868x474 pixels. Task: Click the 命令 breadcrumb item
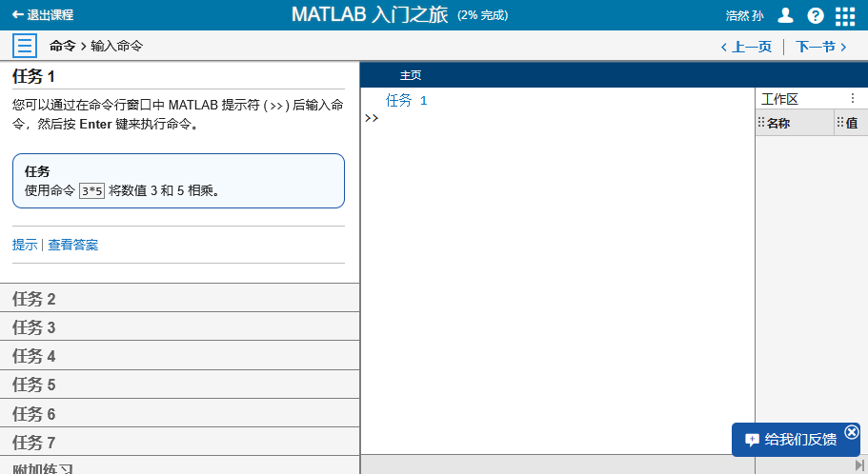pyautogui.click(x=62, y=46)
